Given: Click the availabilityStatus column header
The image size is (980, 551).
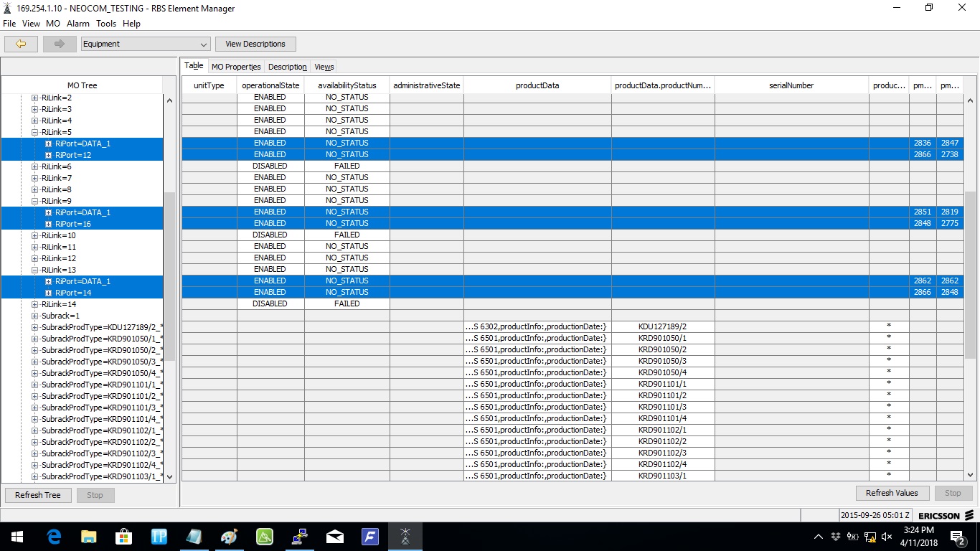Looking at the screenshot, I should pyautogui.click(x=347, y=85).
